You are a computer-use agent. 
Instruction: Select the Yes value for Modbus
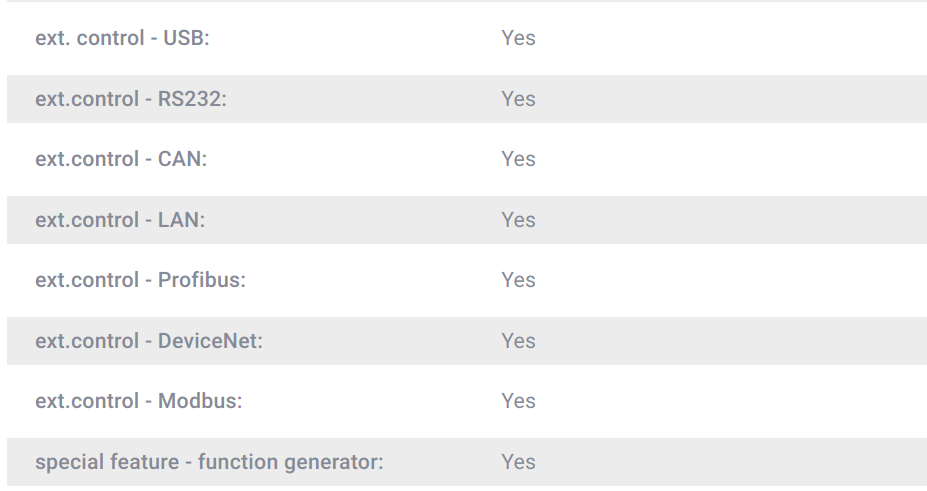518,401
